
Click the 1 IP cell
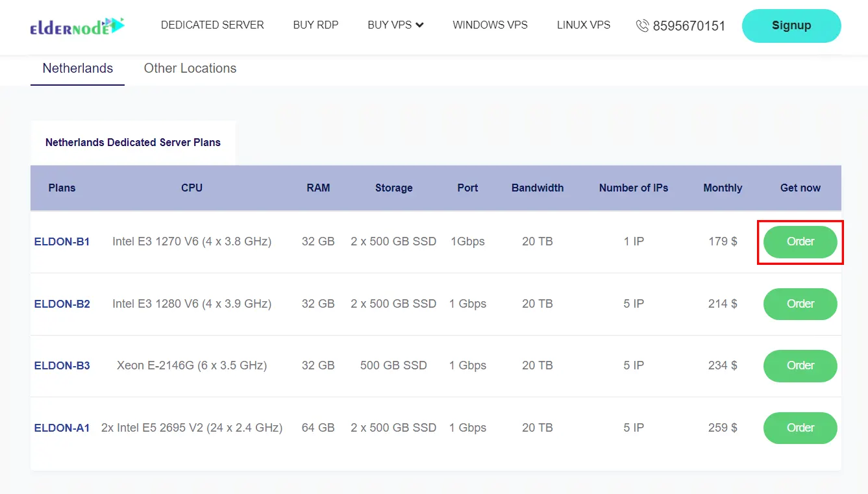click(634, 241)
